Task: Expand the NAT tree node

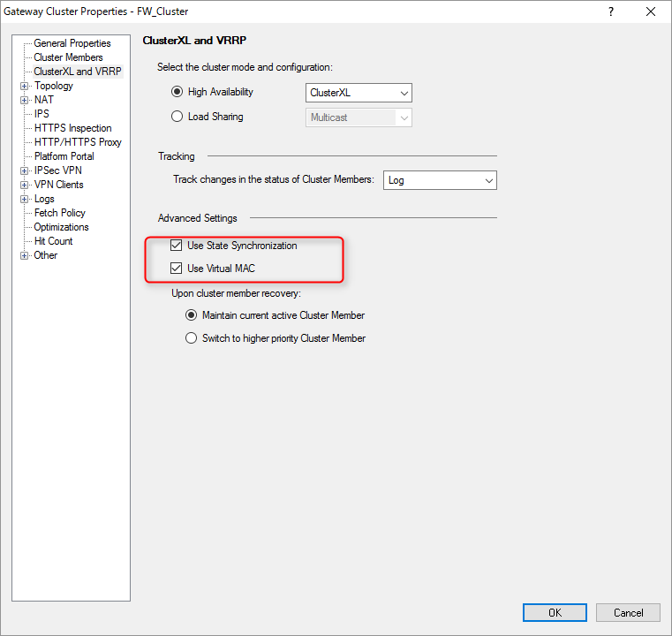Action: pyautogui.click(x=25, y=101)
